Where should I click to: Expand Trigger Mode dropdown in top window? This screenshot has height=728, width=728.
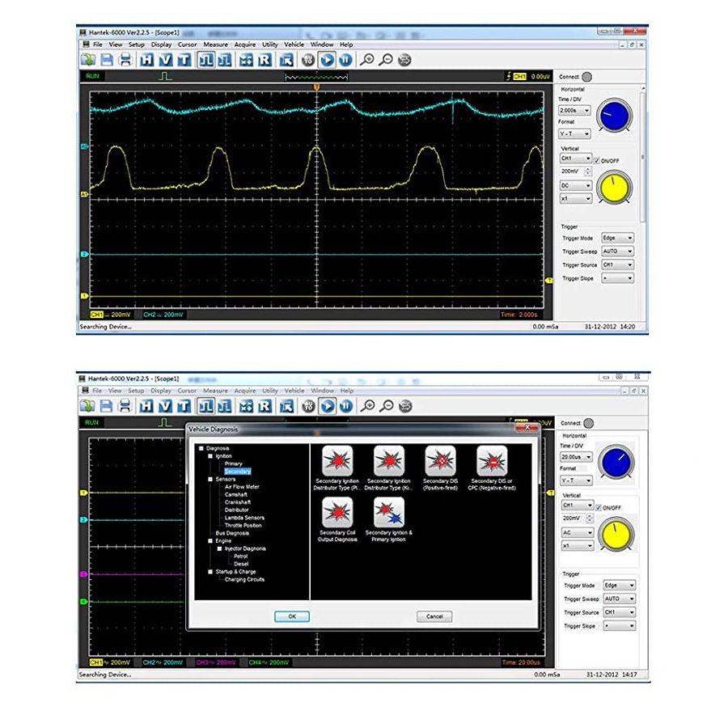618,239
